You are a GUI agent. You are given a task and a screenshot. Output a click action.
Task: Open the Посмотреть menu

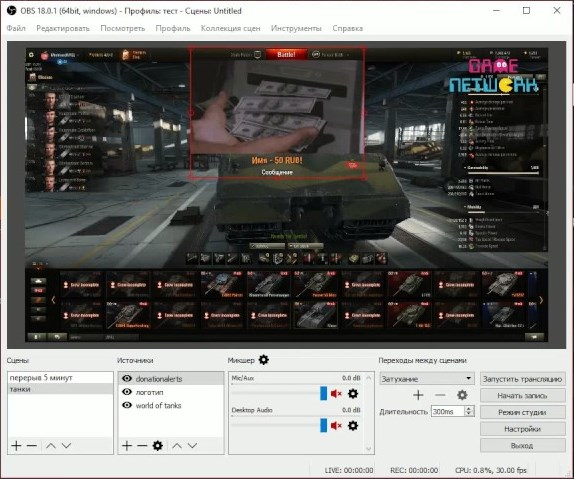point(123,28)
